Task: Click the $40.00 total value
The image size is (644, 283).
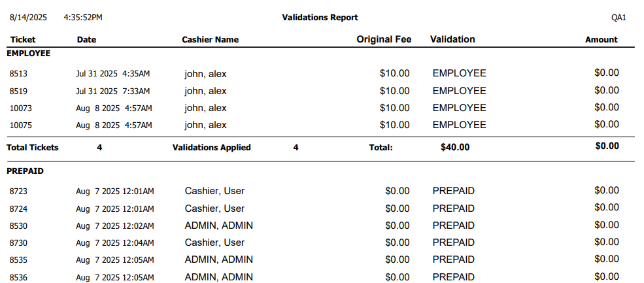Action: pos(455,147)
